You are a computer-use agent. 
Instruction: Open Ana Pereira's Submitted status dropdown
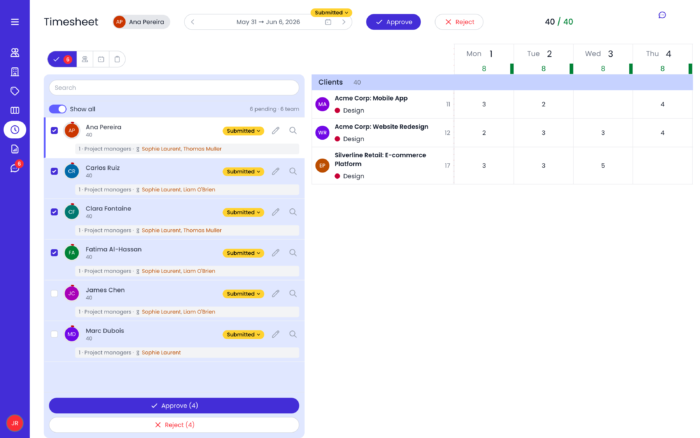[x=243, y=131]
